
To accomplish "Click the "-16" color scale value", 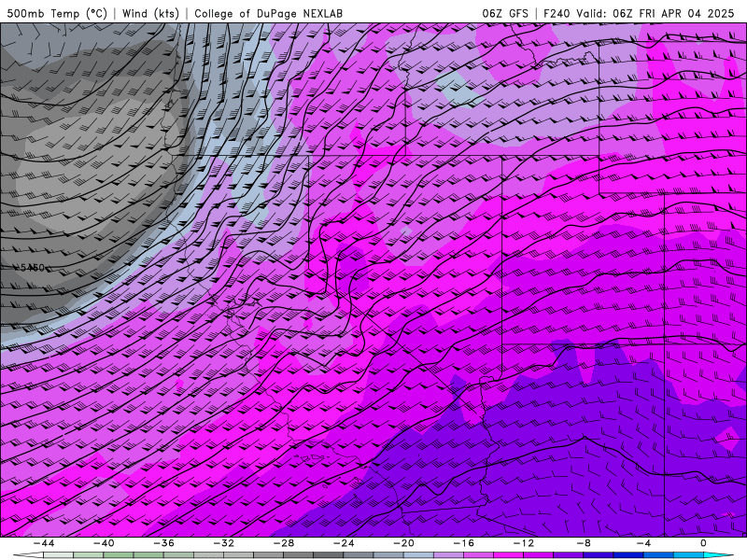I will [x=463, y=543].
